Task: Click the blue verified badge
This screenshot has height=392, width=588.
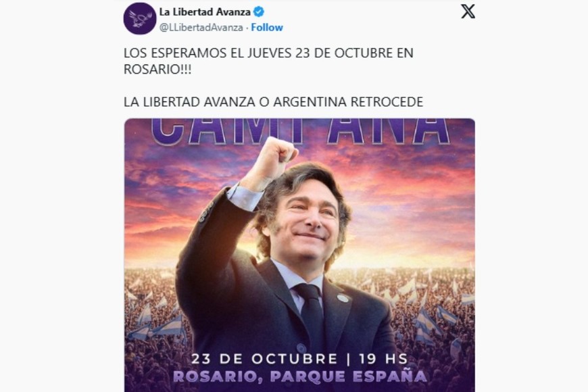Action: (x=259, y=12)
